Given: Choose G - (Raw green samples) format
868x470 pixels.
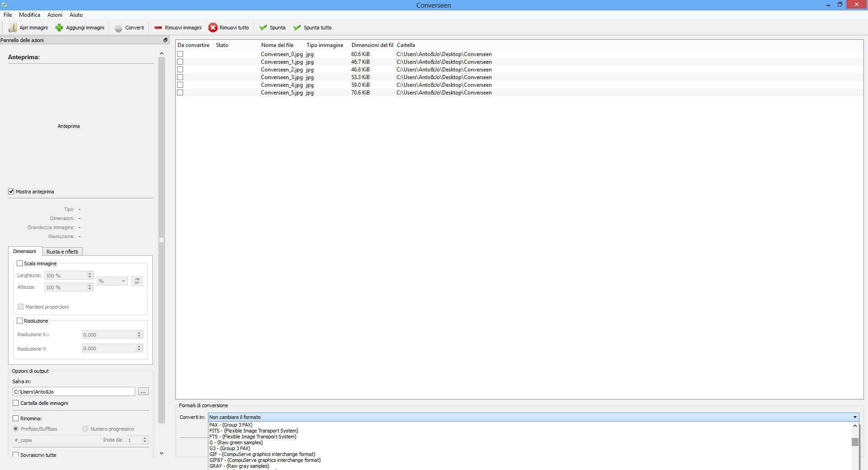Looking at the screenshot, I should click(x=236, y=442).
